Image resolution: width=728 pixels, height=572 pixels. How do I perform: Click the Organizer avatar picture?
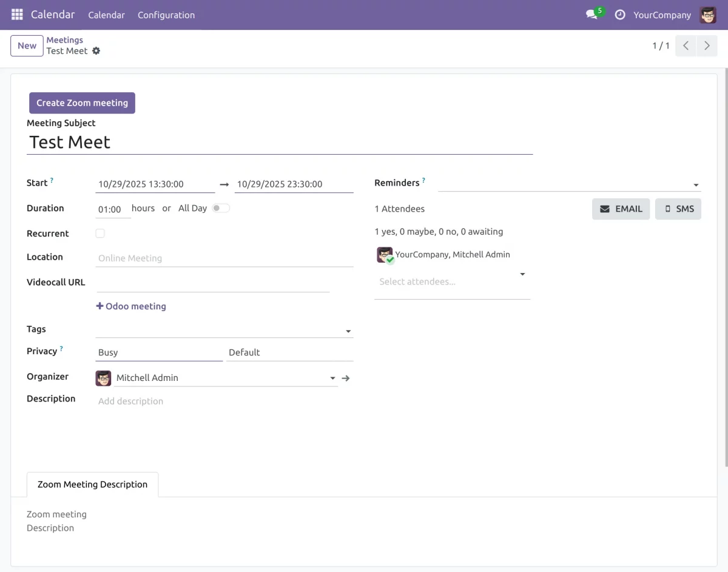pos(104,378)
